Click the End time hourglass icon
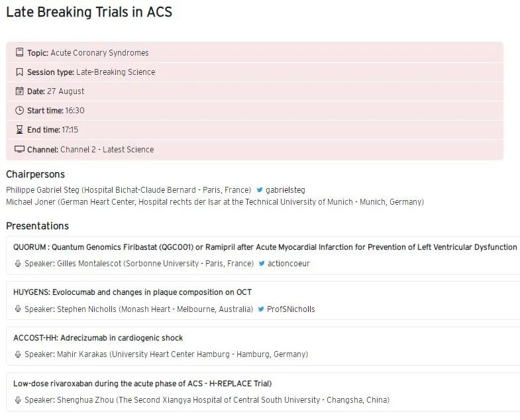Screen dimensions: 520x420 coord(19,130)
